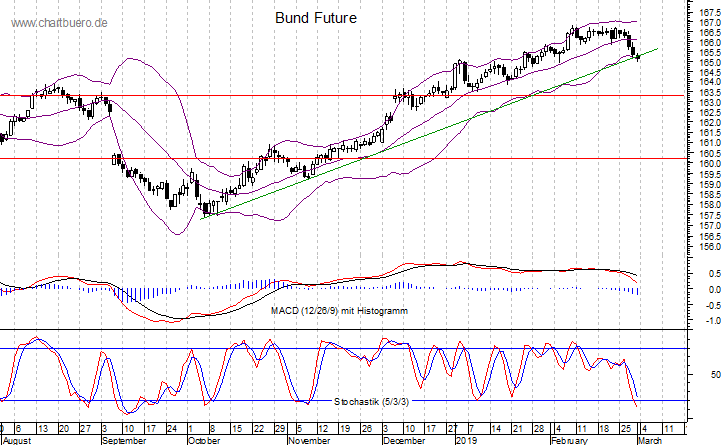
Task: Select the '2019' year label
Action: tap(466, 440)
